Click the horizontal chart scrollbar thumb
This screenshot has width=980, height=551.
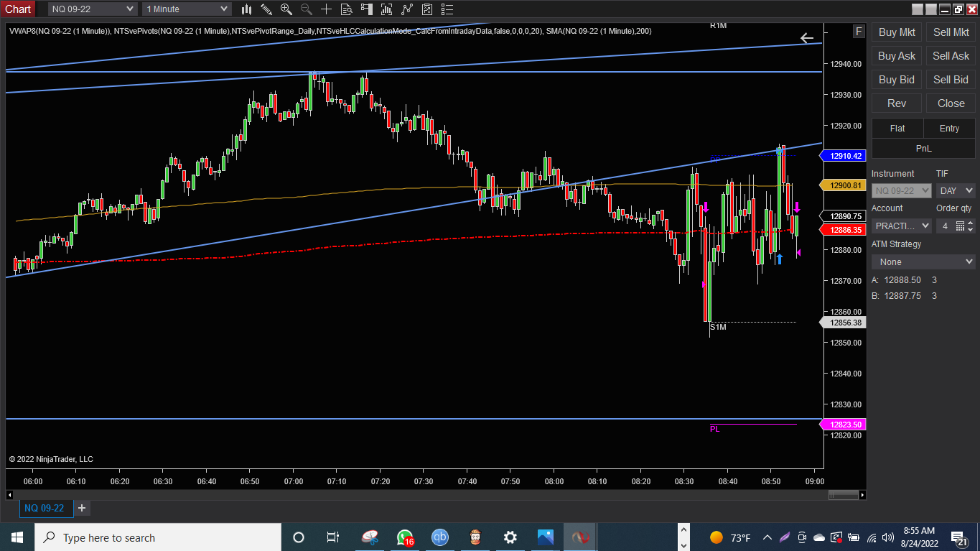point(843,495)
